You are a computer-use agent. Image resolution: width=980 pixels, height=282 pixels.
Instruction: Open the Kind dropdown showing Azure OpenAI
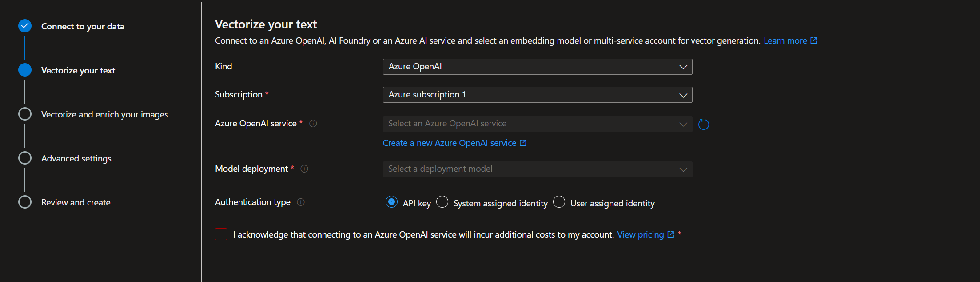click(537, 67)
